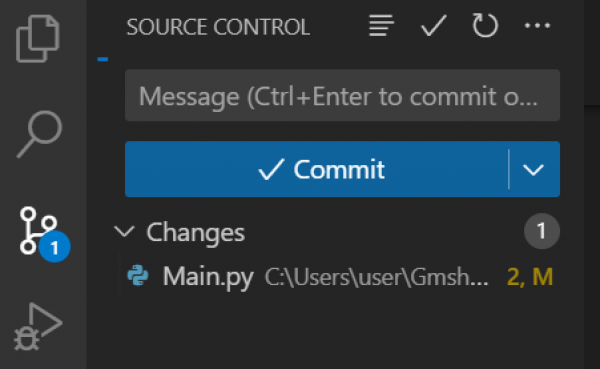Open Main.py from the changes list
This screenshot has height=369, width=600.
click(208, 276)
